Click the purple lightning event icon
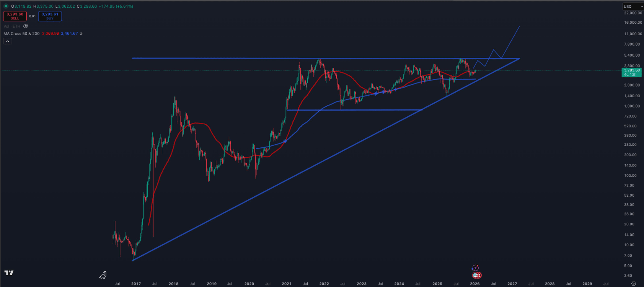 tap(475, 268)
